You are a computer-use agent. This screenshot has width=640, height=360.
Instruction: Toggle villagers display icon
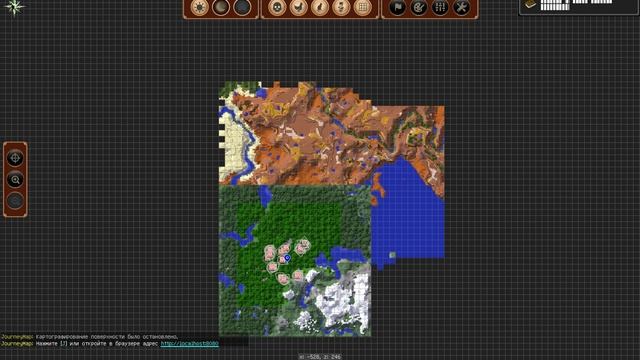point(341,7)
